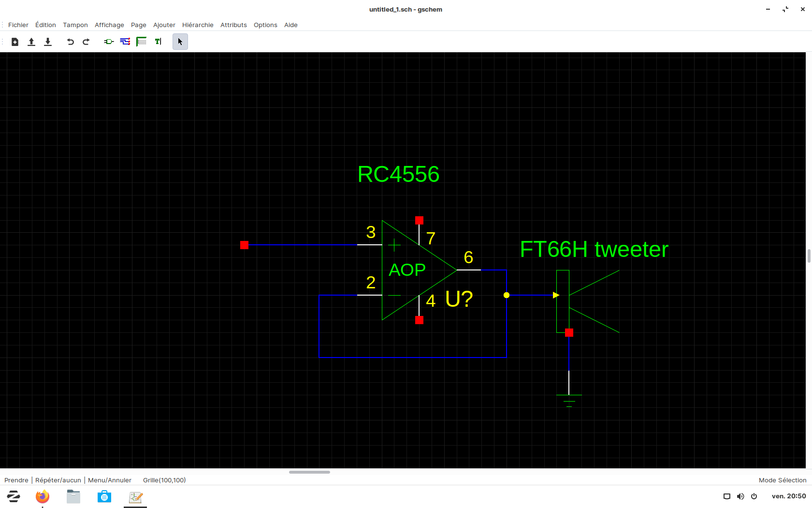The image size is (812, 508).
Task: Open the Ajouter menu
Action: [x=164, y=25]
